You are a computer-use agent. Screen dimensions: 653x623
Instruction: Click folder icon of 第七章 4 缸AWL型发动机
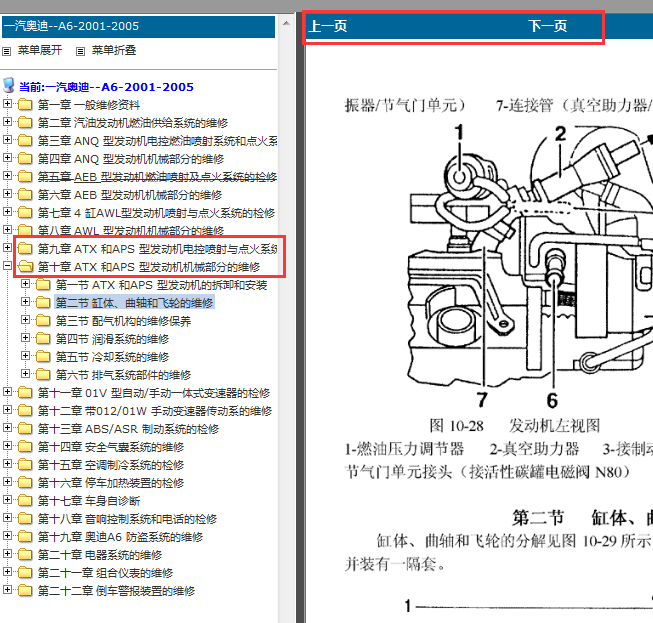(25, 212)
